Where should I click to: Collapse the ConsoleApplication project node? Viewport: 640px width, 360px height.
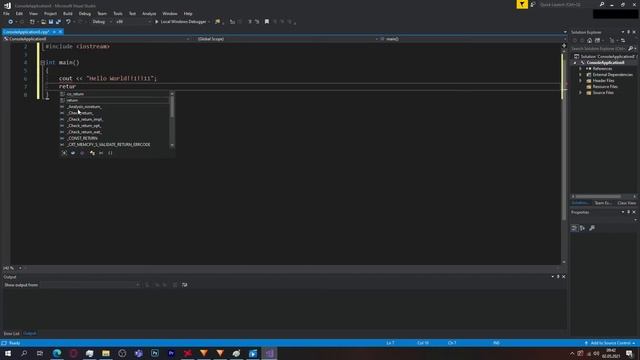[x=575, y=63]
